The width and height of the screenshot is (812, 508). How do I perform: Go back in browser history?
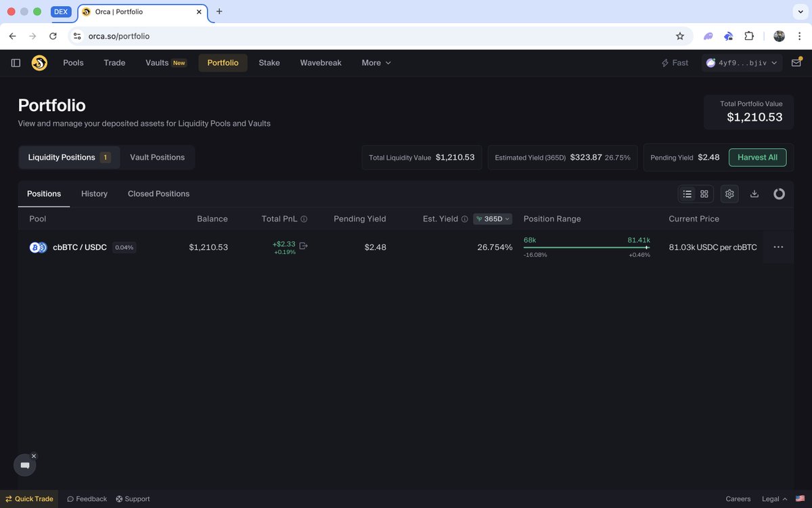point(12,36)
